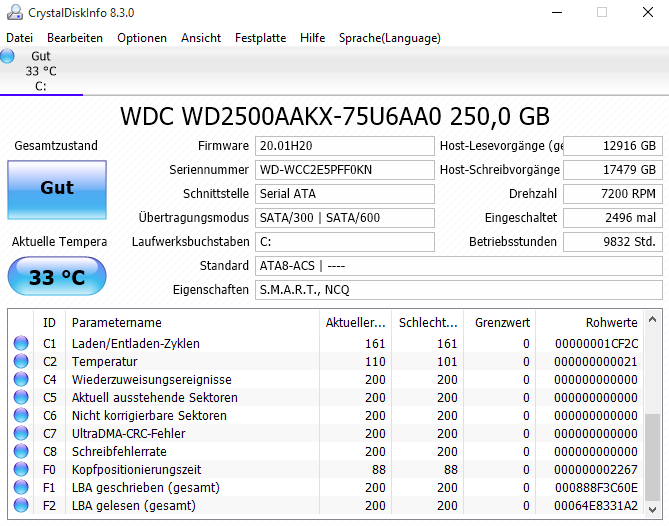Select the Kopfpositionierungszeit parameter name
The height and width of the screenshot is (526, 669).
pos(136,469)
